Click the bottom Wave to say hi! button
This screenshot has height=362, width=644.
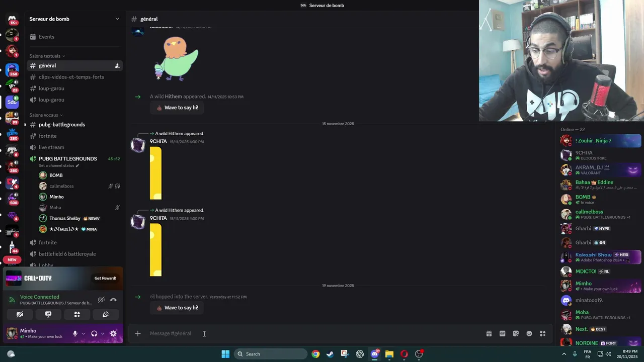point(177,308)
